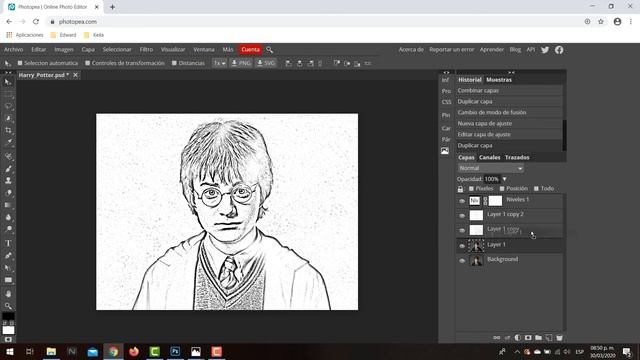Add raster mask icon in layers panel
Screen dimensions: 640x360
pos(528,338)
